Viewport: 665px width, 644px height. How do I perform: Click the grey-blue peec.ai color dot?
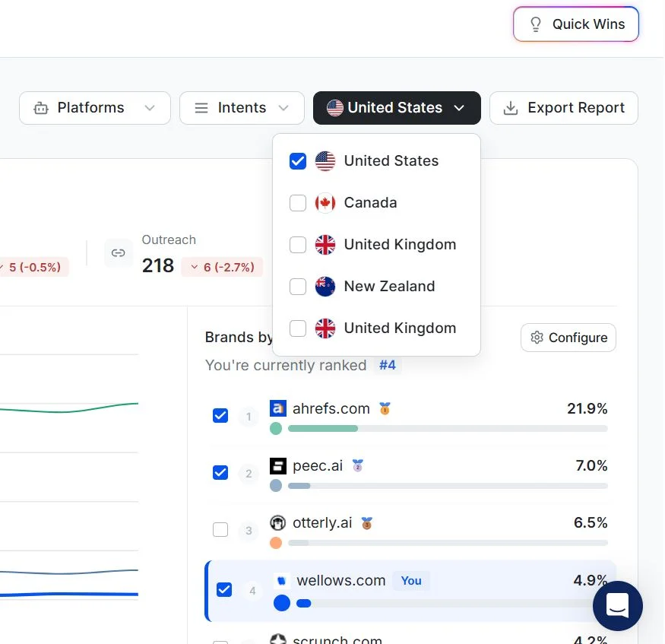276,485
